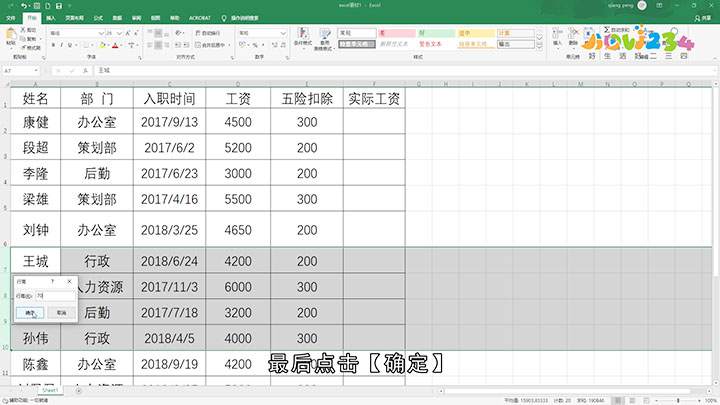720x405 pixels.
Task: Click Normal view icon in status bar
Action: pos(618,401)
